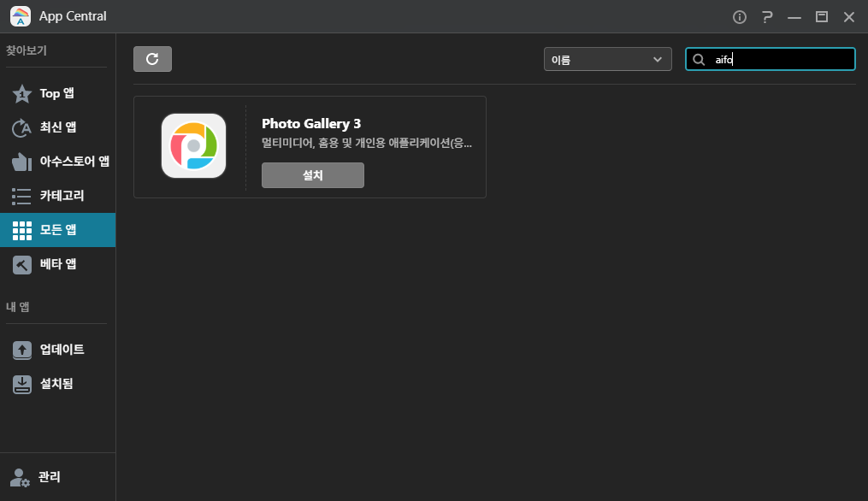868x501 pixels.
Task: Open the 카테고리 section
Action: point(57,196)
